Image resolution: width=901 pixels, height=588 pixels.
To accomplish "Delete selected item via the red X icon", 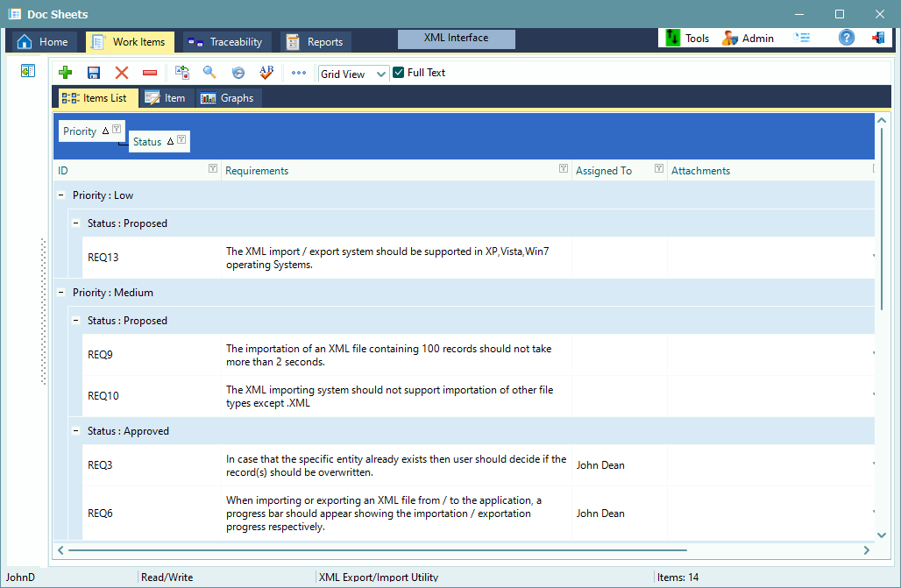I will 121,73.
